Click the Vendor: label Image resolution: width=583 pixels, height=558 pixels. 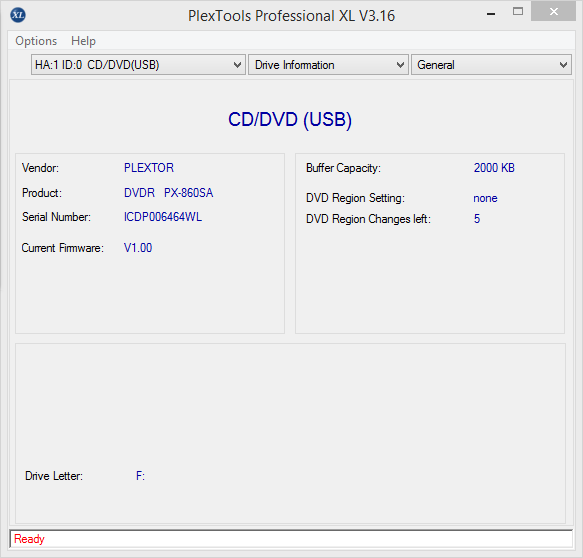(x=41, y=168)
